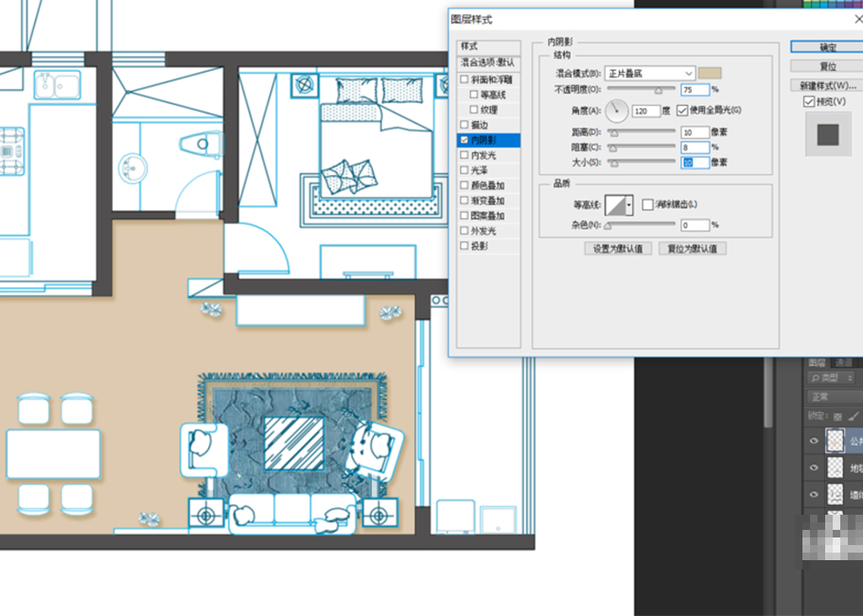Click the lock transparent pixels icon
Screen dimensions: 863x616
coord(838,416)
